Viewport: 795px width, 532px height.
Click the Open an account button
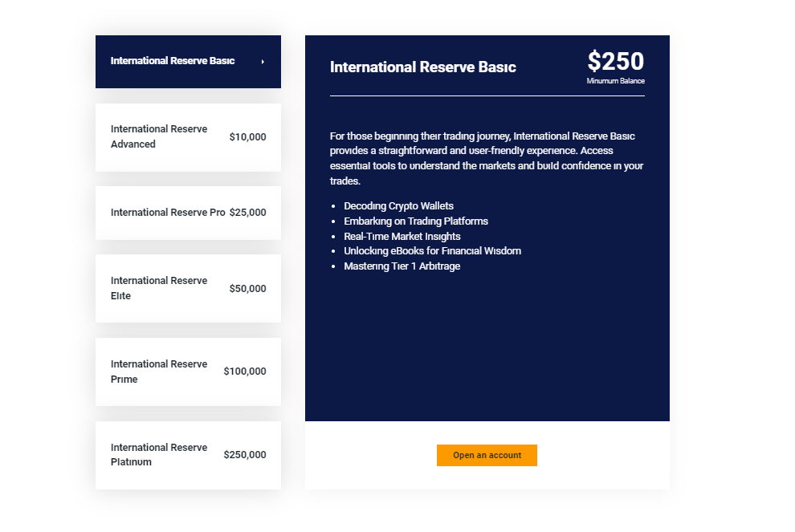point(487,456)
